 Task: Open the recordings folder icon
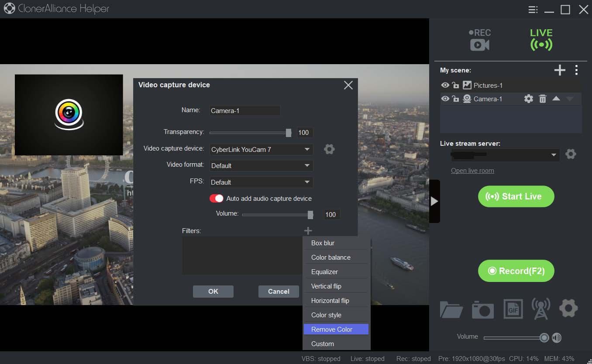(x=451, y=309)
